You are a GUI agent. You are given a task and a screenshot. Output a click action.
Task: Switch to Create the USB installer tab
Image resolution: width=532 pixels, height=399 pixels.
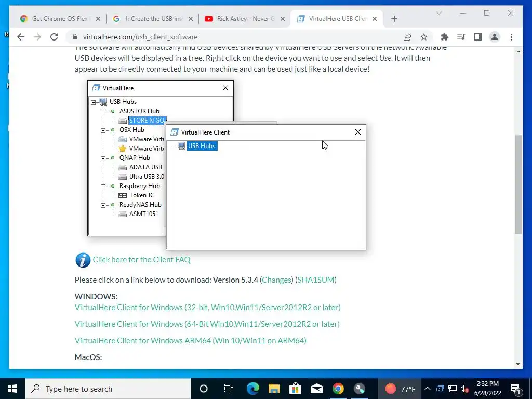pyautogui.click(x=153, y=19)
